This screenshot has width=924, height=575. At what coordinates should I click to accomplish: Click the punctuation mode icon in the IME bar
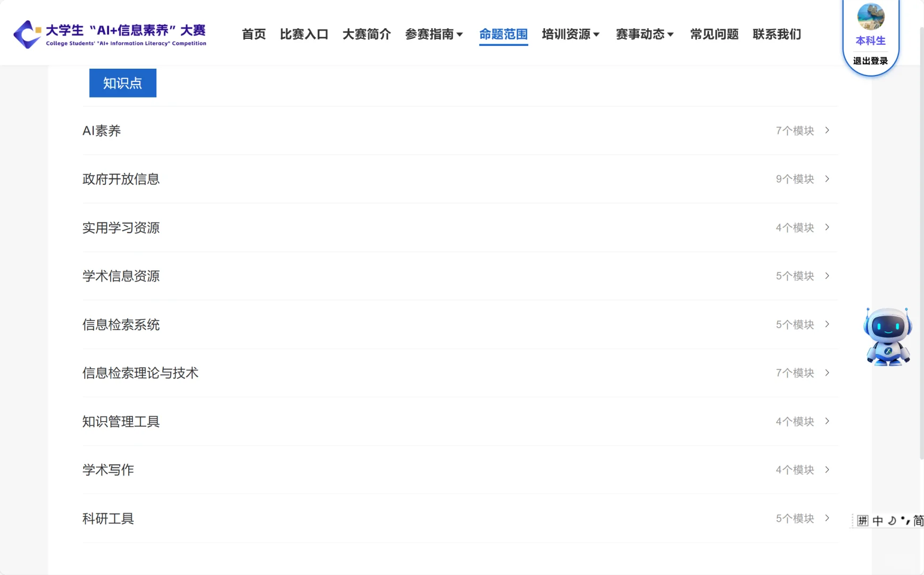click(x=905, y=521)
